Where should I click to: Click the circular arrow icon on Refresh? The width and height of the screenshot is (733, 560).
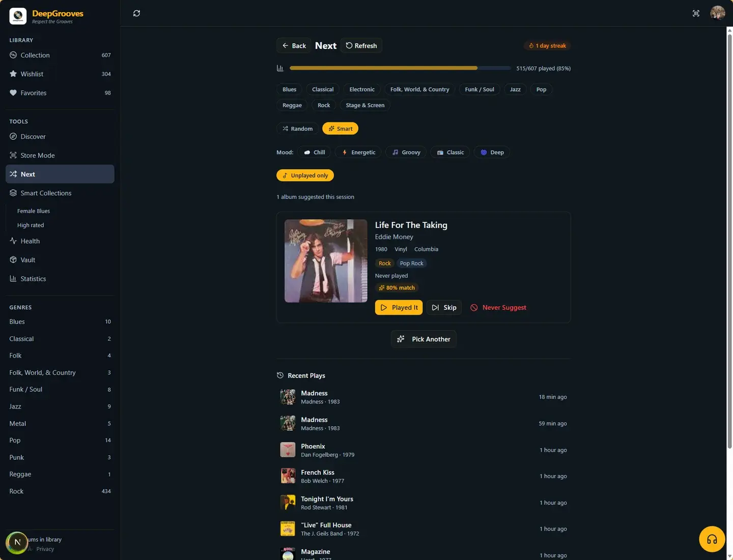[x=349, y=46]
